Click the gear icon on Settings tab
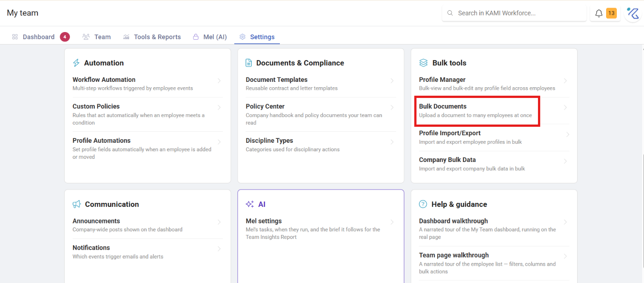Viewport: 644px width, 283px height. [x=242, y=37]
